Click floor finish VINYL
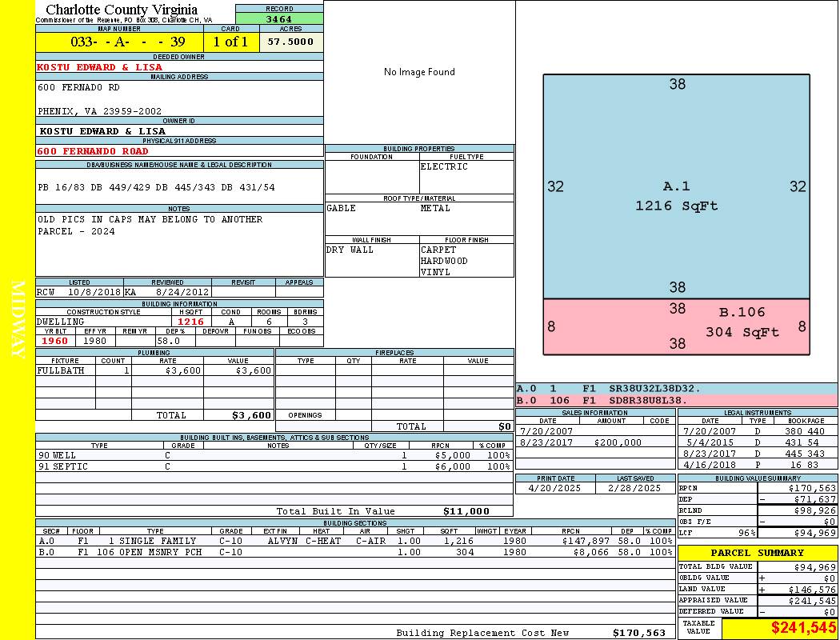 (x=435, y=272)
